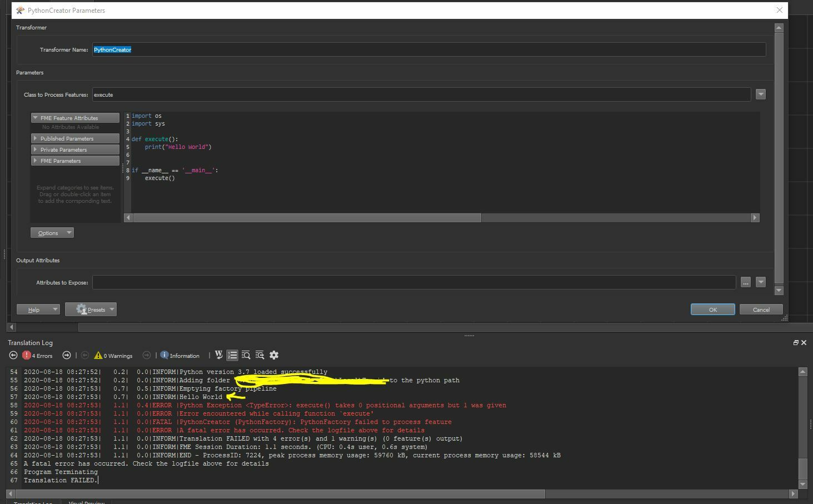This screenshot has width=813, height=504.
Task: Undock the Translation Log panel
Action: (796, 342)
